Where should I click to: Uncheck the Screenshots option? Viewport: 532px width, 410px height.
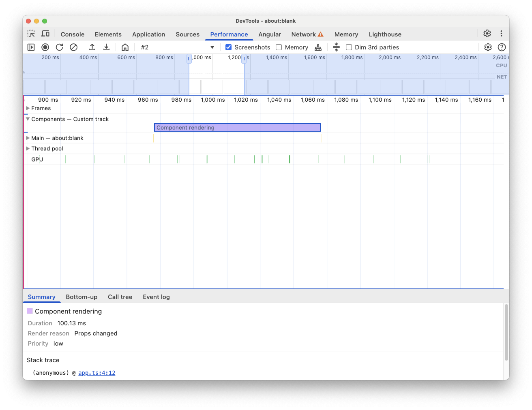pos(229,47)
